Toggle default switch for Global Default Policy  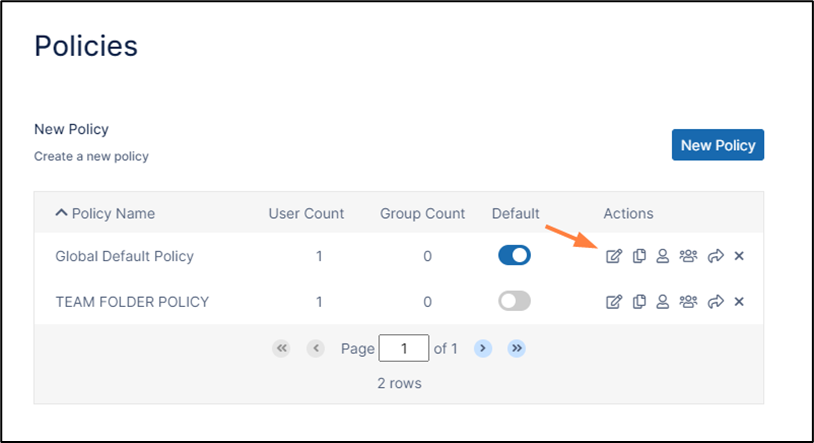click(514, 256)
